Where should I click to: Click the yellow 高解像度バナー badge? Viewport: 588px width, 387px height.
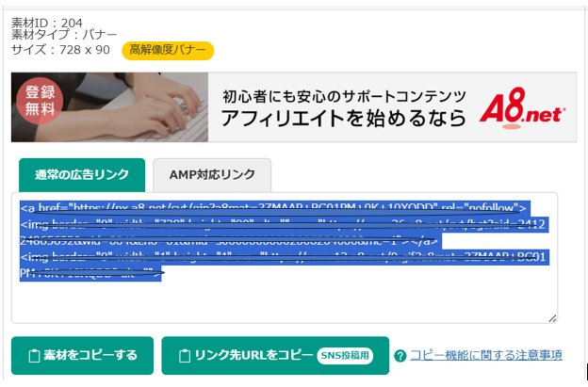click(x=168, y=50)
